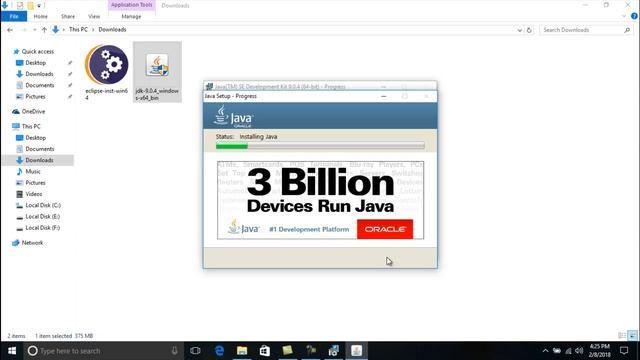Activate the Cortana microphone icon
Viewport: 640px width, 360px height.
175,351
